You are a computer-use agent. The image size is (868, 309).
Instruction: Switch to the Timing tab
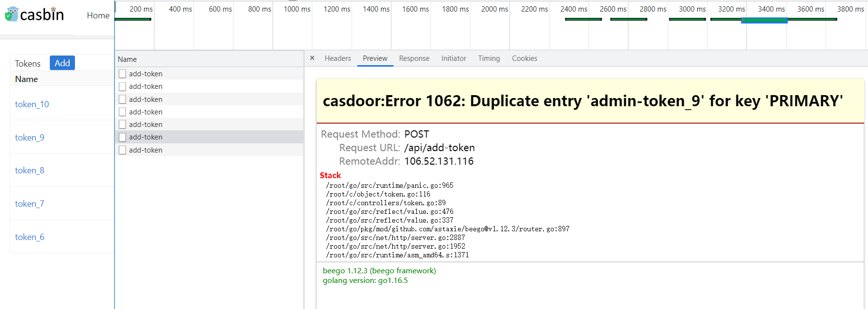[x=489, y=58]
